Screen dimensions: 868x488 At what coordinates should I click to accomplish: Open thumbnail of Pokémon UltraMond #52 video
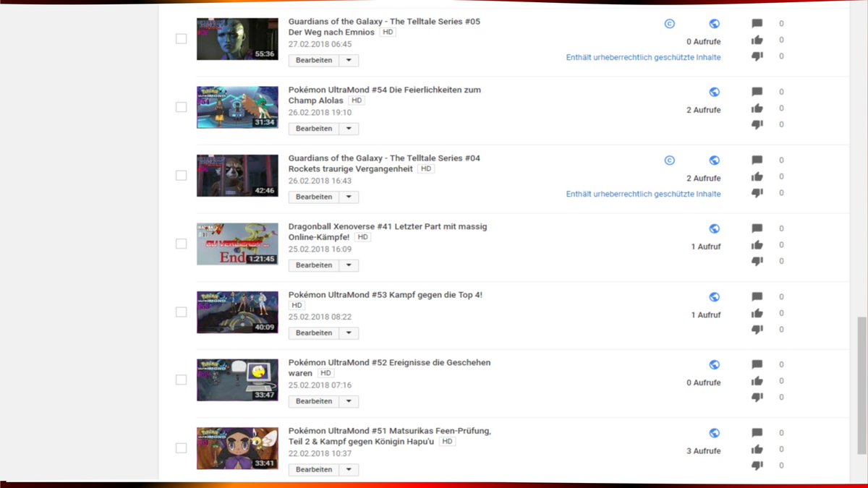tap(237, 380)
